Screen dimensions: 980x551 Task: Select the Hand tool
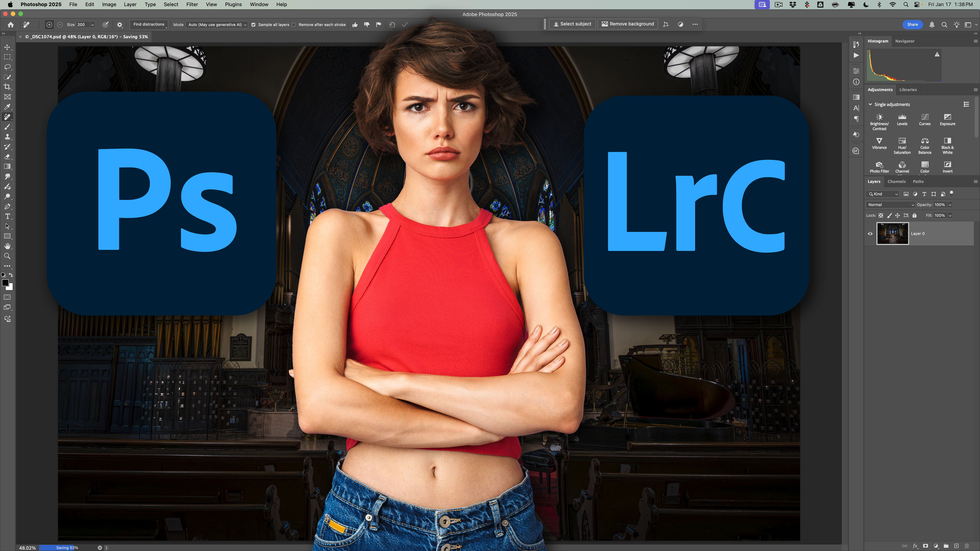click(x=7, y=246)
